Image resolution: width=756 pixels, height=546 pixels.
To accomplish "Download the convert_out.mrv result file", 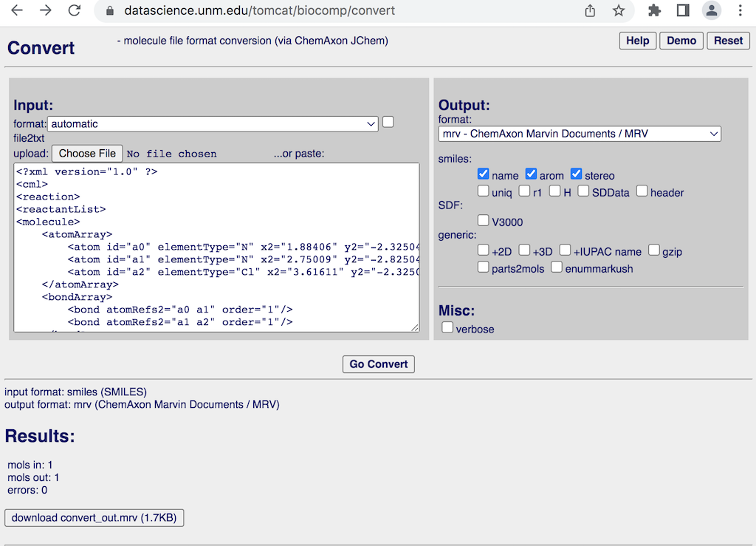I will (x=94, y=517).
